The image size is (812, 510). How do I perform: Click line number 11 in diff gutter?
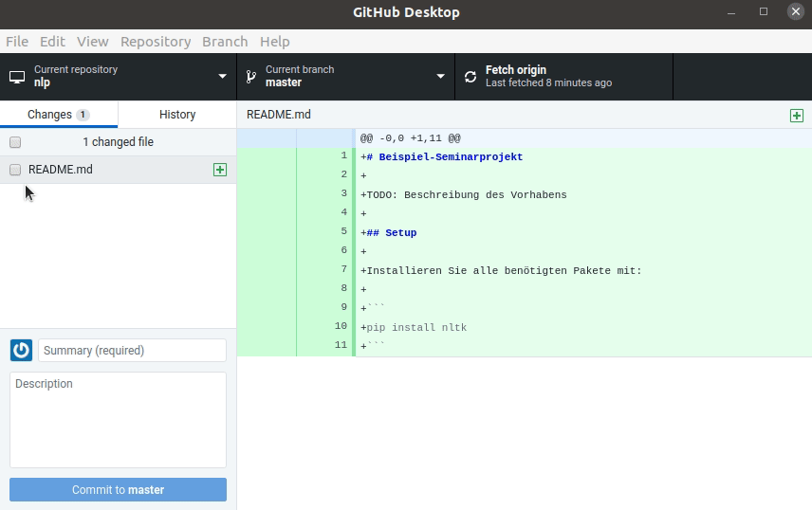tap(341, 345)
